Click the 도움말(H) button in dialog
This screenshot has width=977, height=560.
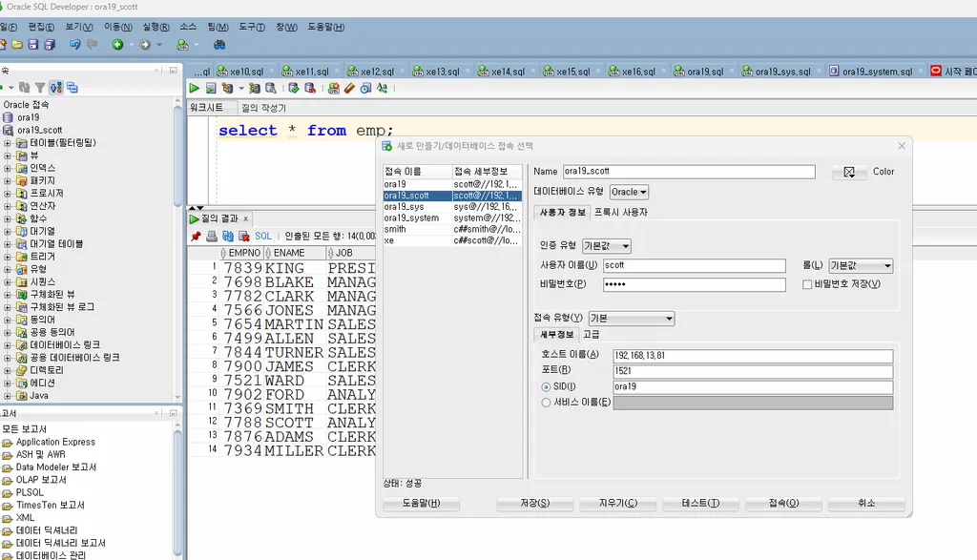(421, 504)
